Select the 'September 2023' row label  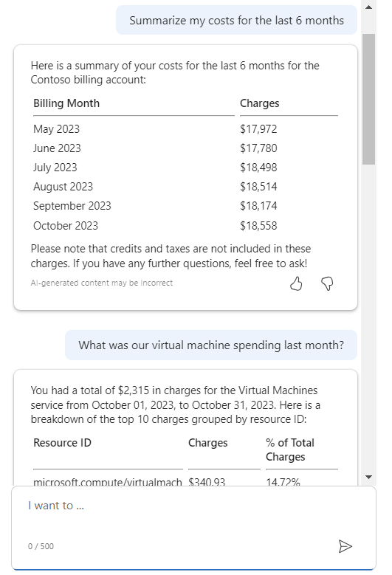72,206
